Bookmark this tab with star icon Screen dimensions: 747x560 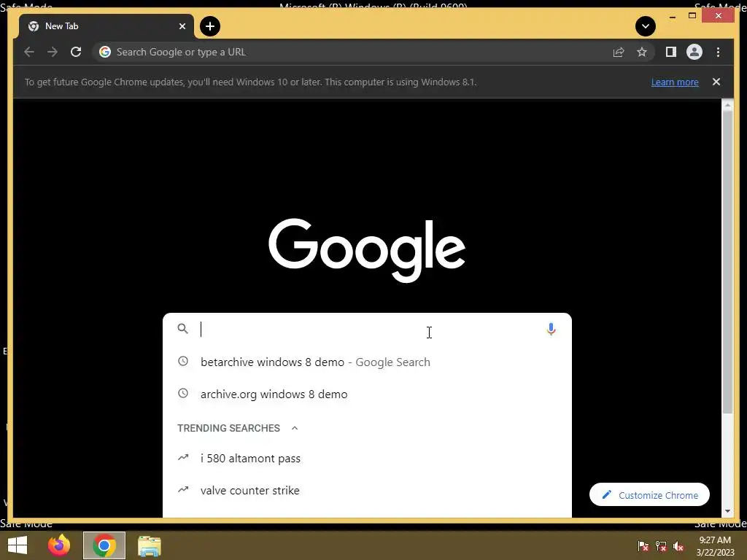click(x=642, y=52)
